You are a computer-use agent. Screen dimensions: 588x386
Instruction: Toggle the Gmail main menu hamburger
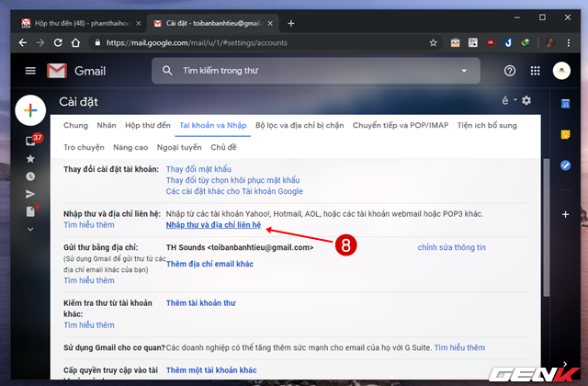tap(30, 71)
